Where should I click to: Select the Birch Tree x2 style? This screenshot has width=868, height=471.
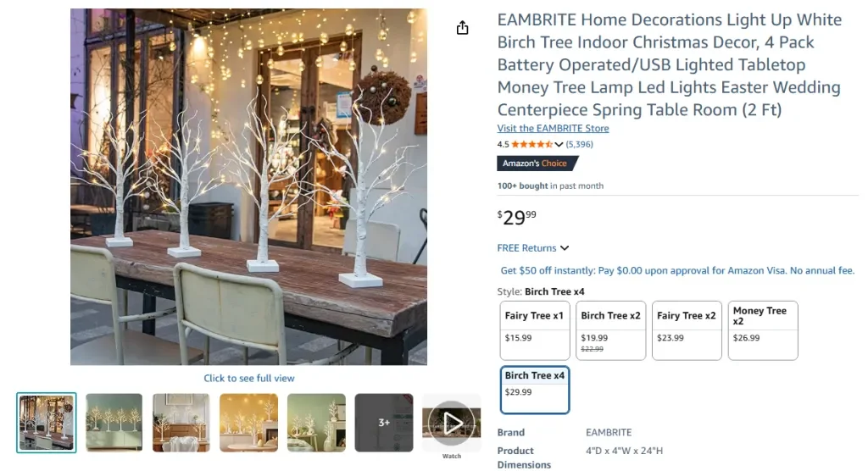610,330
